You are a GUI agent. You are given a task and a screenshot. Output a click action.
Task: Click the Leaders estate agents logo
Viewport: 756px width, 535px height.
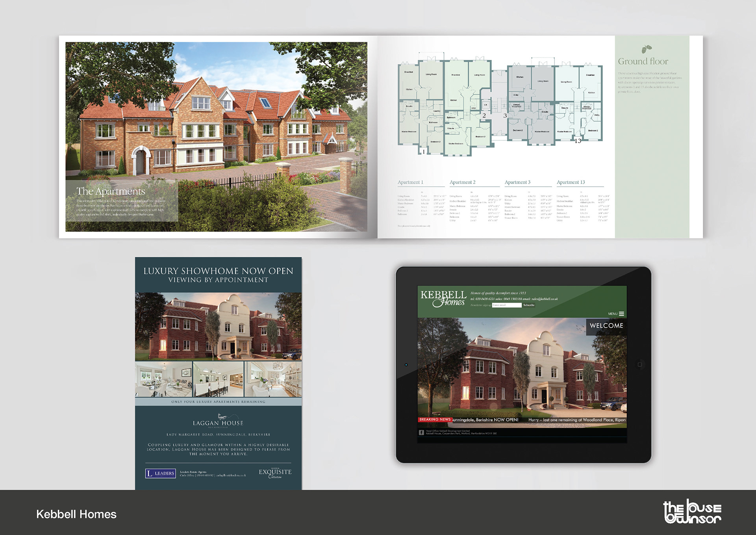coord(160,473)
